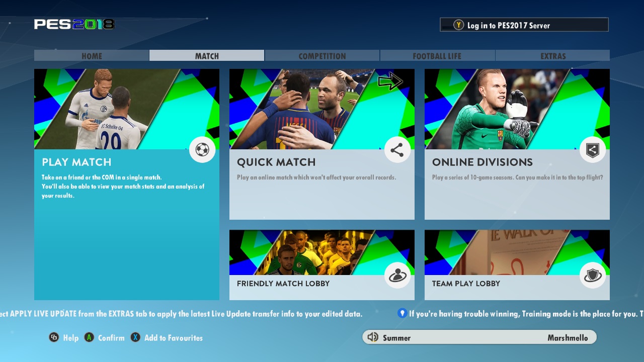Viewport: 644px width, 362px height.
Task: Select the FOOTBALL LIFE tab
Action: coord(437,56)
